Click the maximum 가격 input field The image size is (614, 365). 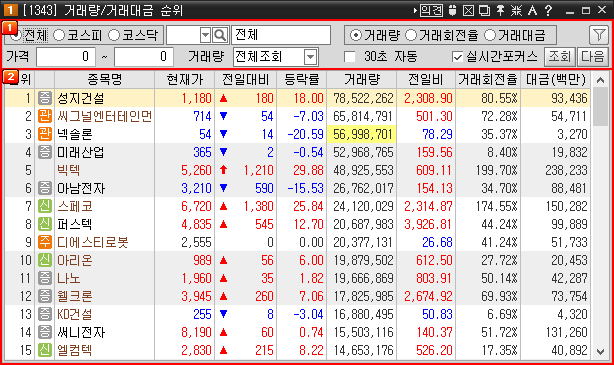coord(144,57)
